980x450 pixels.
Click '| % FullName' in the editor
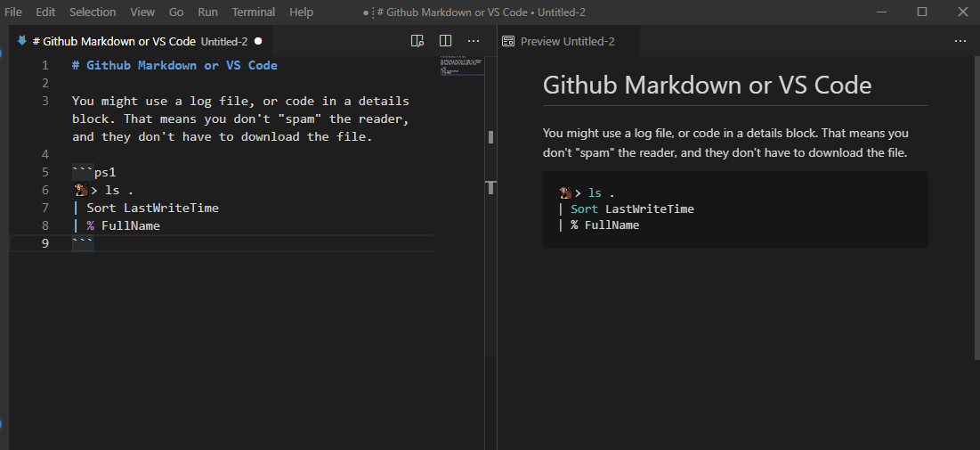point(116,226)
